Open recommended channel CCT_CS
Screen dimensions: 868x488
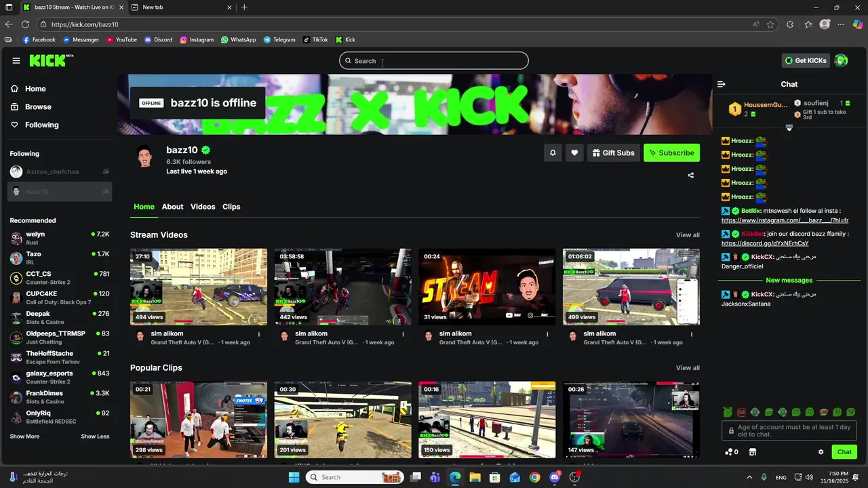point(60,278)
